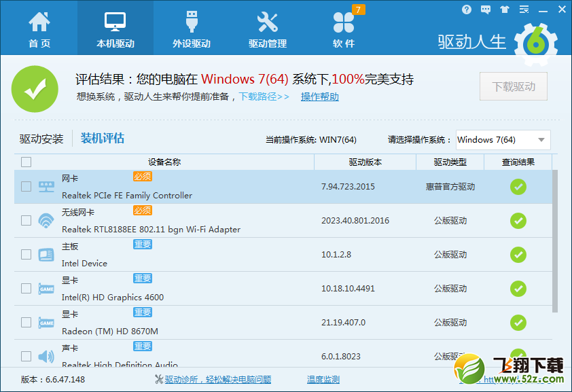
Task: Click driver version 7.94.723.2015
Action: [348, 187]
